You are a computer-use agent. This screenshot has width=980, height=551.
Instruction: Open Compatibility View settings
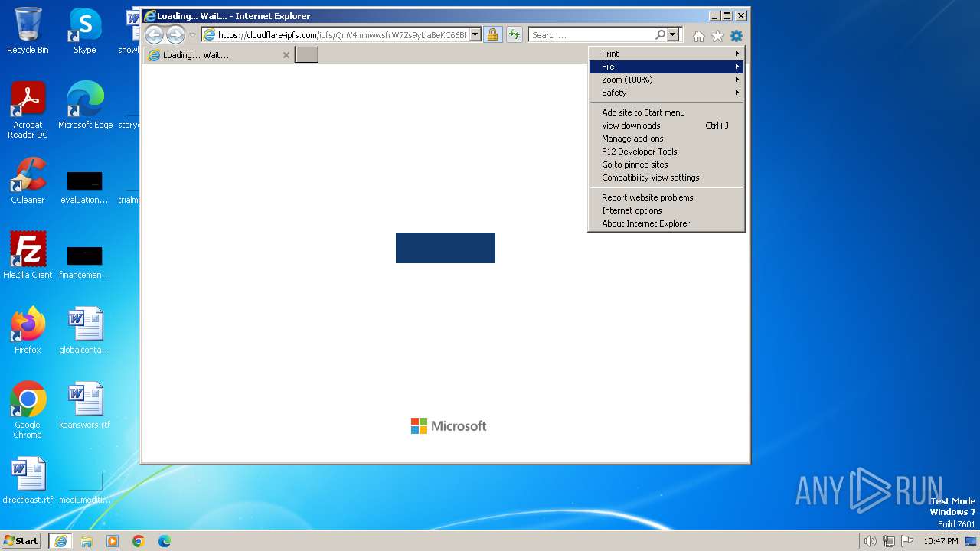pyautogui.click(x=666, y=178)
